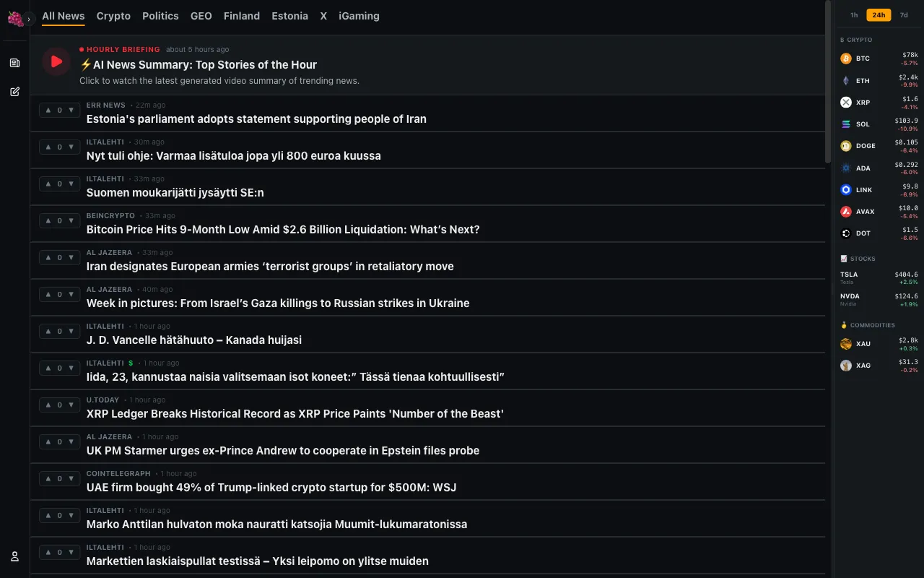This screenshot has height=578, width=924.
Task: Click the AVAX coin icon
Action: pyautogui.click(x=846, y=212)
